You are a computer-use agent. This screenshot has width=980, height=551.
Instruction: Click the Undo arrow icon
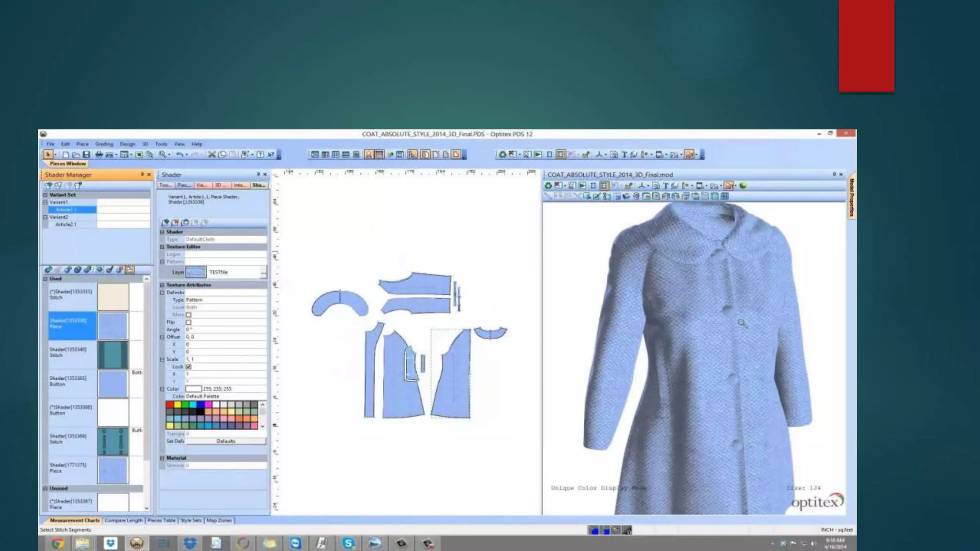[x=179, y=154]
